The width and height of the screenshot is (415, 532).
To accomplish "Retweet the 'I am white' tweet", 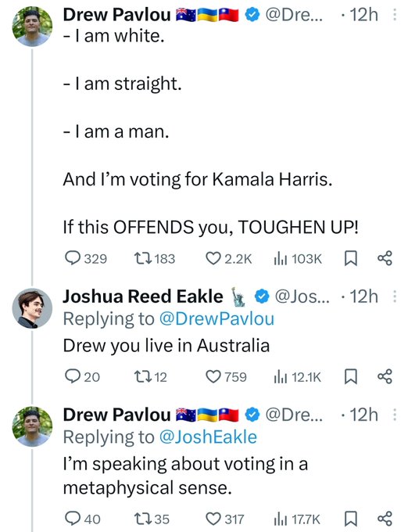I will [x=155, y=258].
